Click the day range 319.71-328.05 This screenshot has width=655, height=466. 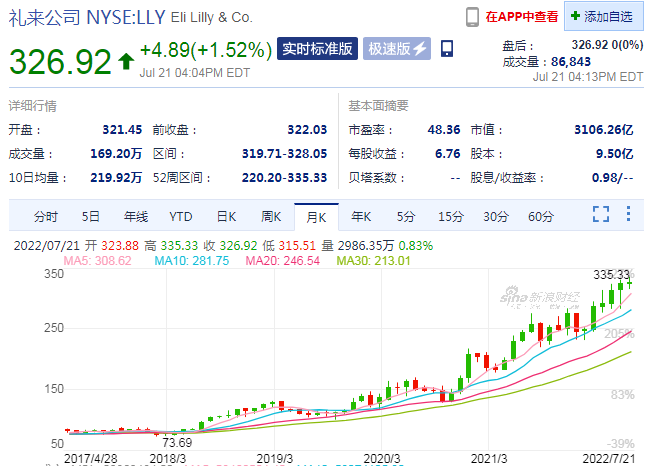(x=284, y=154)
